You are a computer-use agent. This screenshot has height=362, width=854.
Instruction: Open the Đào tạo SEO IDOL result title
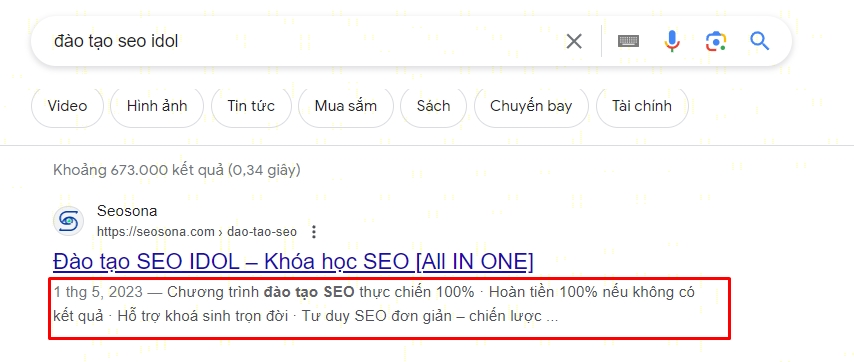click(x=293, y=262)
